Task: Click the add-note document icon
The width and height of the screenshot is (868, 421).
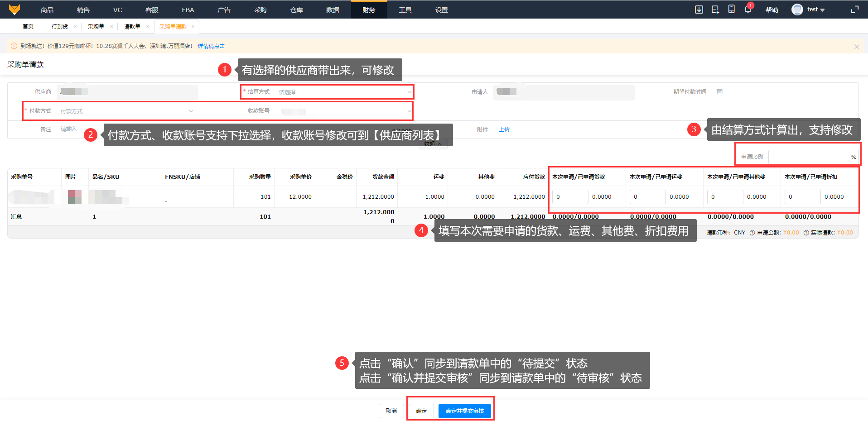Action: pos(715,10)
